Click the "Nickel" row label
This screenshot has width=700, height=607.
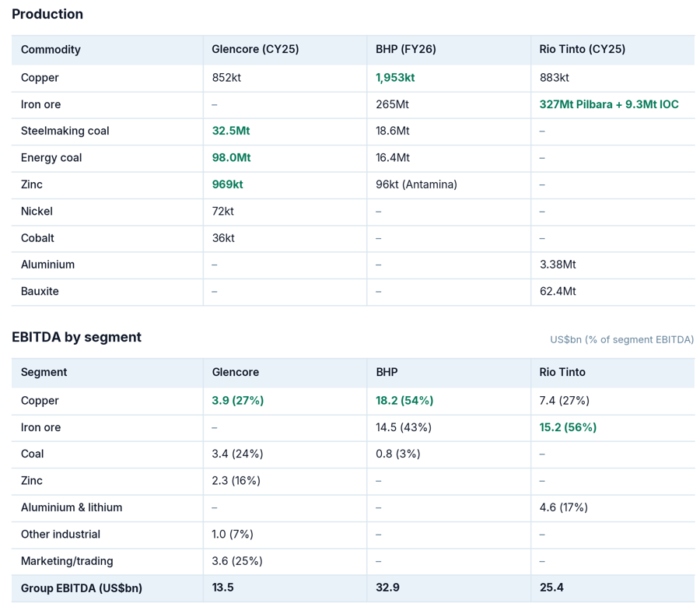tap(37, 211)
